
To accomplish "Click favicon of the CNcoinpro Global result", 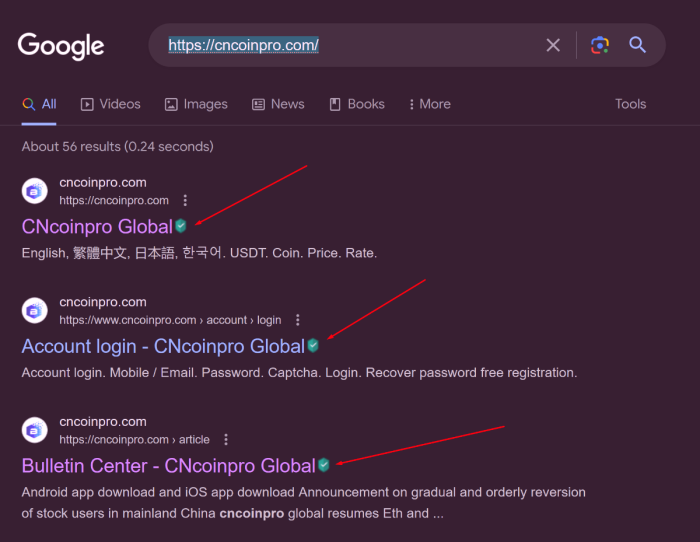I will pyautogui.click(x=34, y=191).
